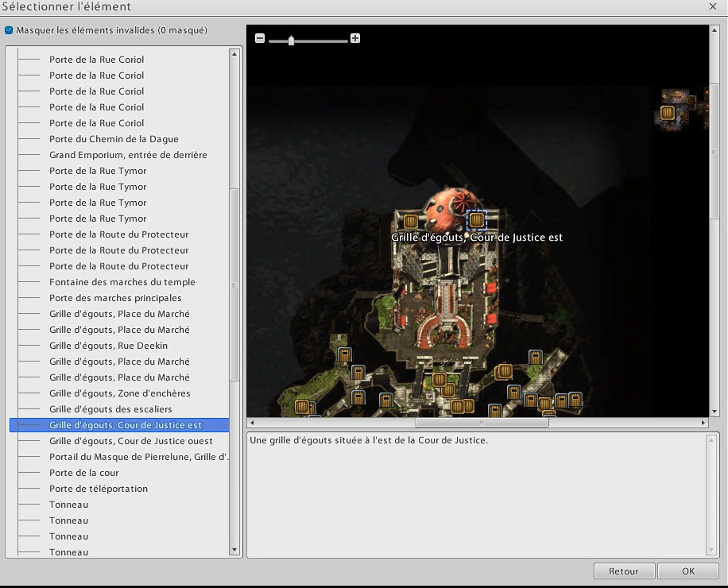Select the grate marker left of the red dome
The height and width of the screenshot is (588, 728).
click(x=410, y=222)
